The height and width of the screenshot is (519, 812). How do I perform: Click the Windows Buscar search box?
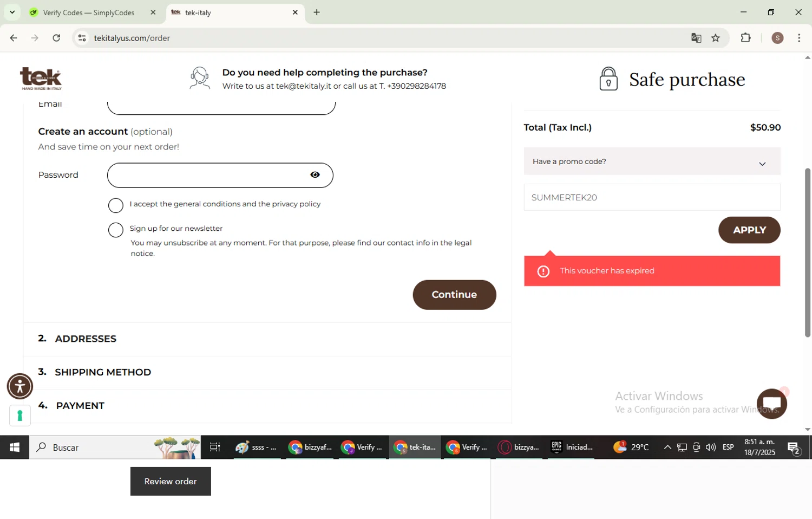pyautogui.click(x=115, y=447)
